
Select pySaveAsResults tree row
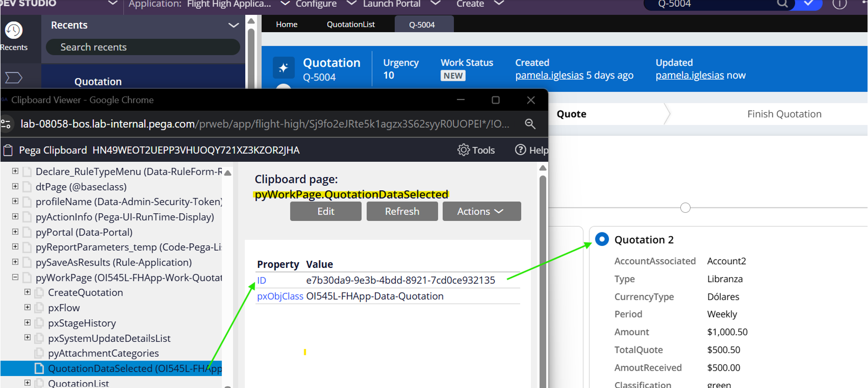(x=114, y=262)
